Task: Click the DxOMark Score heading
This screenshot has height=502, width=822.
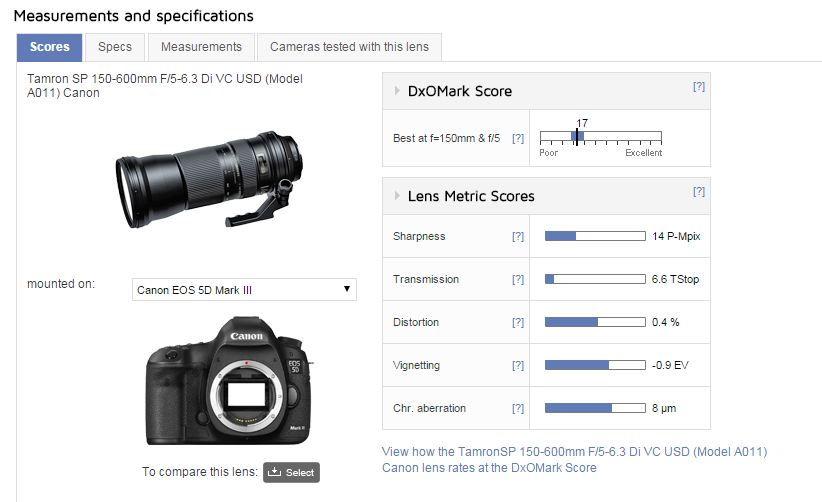Action: point(460,91)
